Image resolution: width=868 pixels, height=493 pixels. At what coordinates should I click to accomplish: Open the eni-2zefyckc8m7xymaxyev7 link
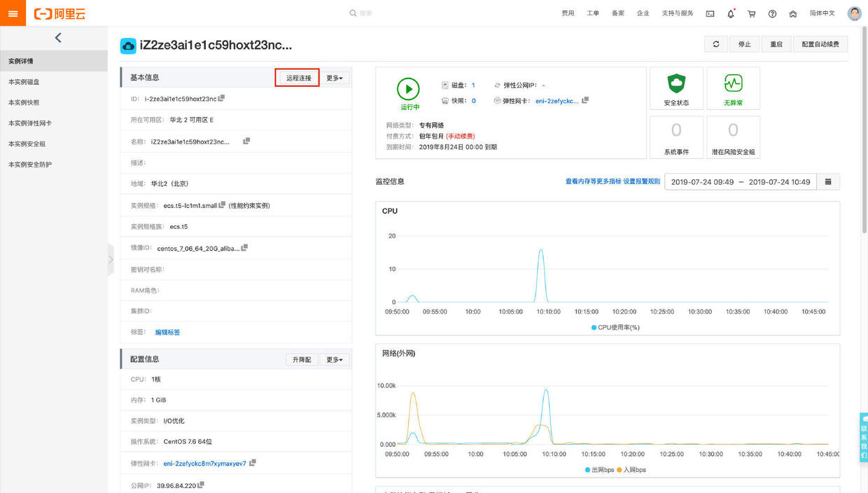coord(204,464)
